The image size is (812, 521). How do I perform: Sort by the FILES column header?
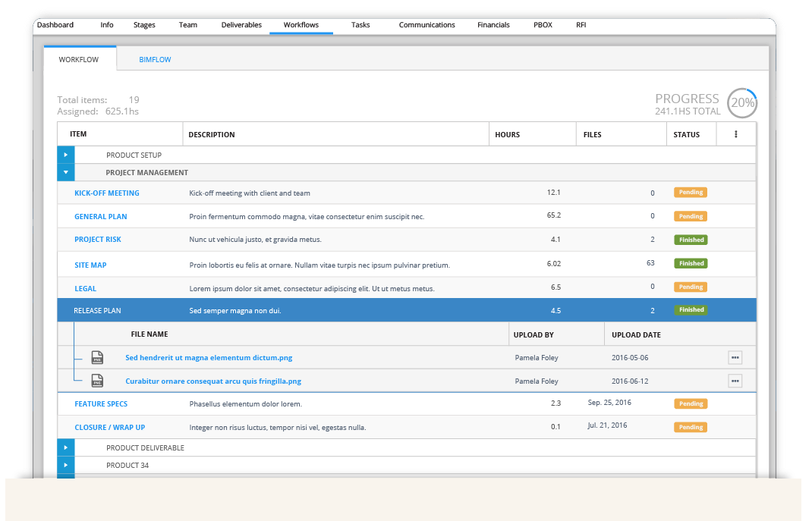592,134
